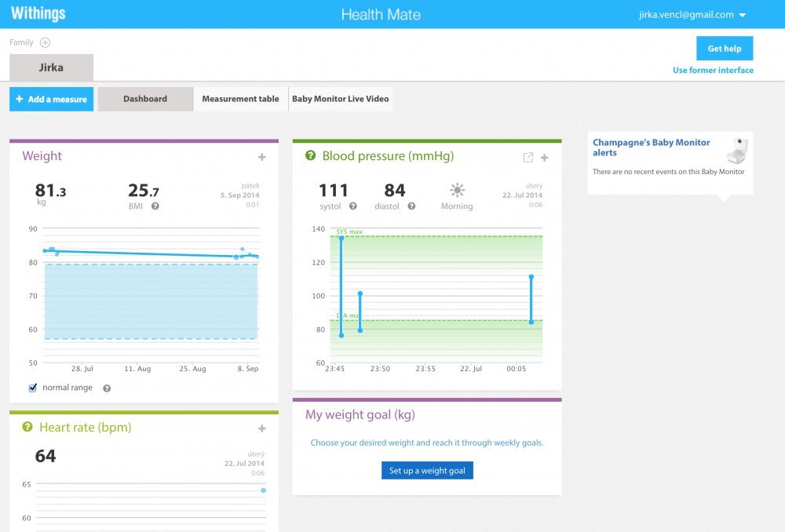Uncheck the normal range checkbox

pyautogui.click(x=33, y=388)
